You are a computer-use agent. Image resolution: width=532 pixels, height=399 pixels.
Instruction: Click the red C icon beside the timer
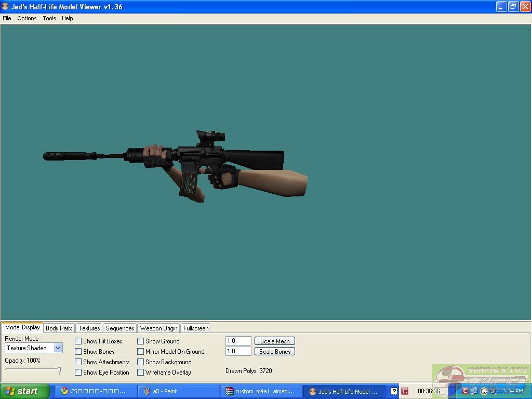click(405, 391)
